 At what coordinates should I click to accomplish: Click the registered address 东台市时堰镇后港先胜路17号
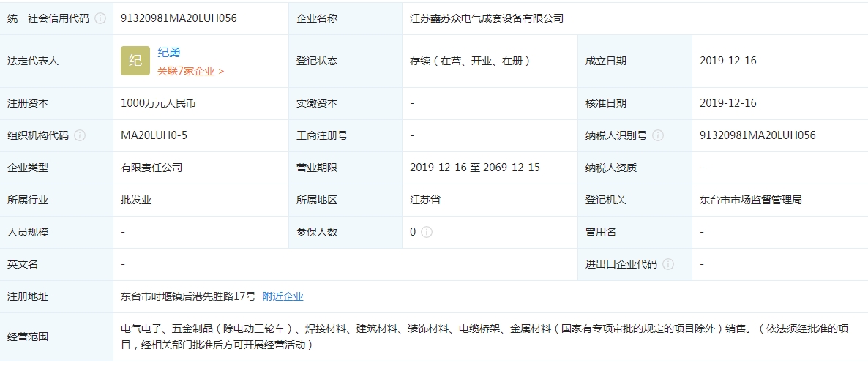[x=188, y=296]
